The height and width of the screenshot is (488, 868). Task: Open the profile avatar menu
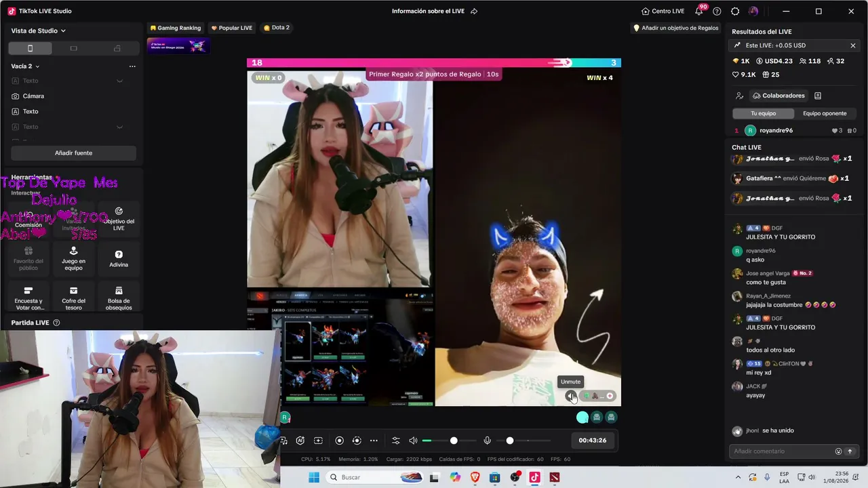click(753, 11)
